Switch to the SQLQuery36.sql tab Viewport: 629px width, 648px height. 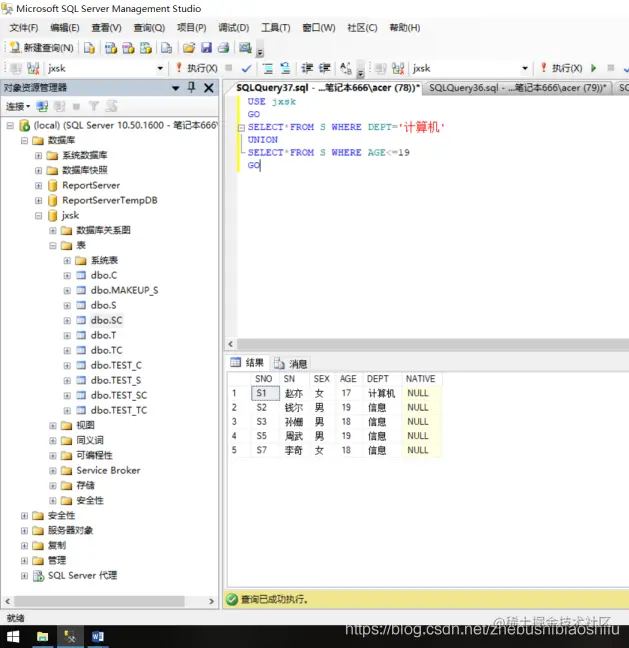[x=517, y=88]
